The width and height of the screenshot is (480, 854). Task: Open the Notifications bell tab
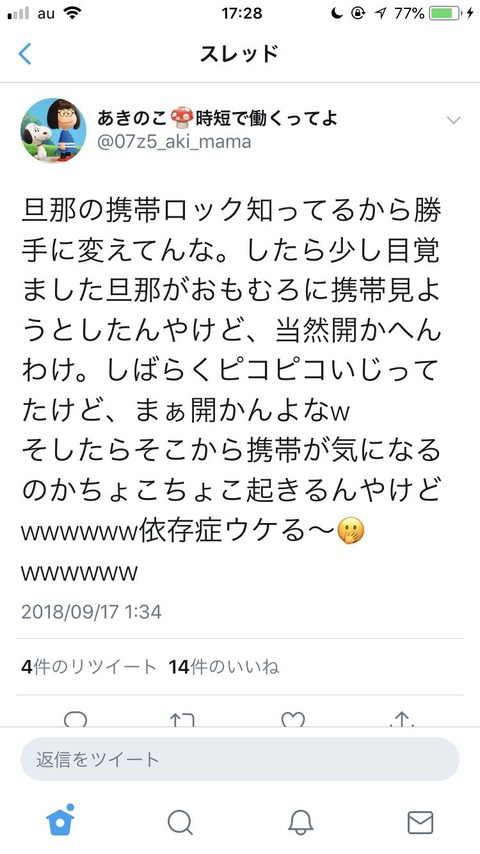300,822
